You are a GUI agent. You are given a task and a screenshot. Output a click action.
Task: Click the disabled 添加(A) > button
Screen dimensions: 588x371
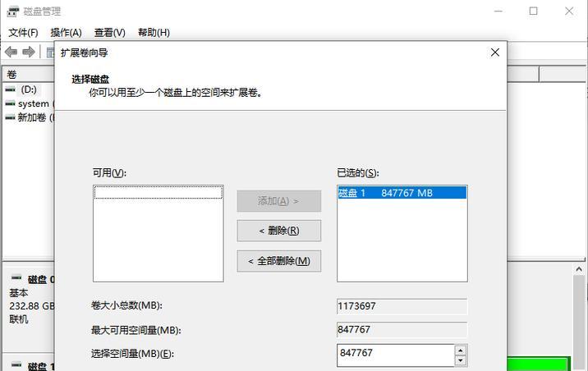point(279,201)
